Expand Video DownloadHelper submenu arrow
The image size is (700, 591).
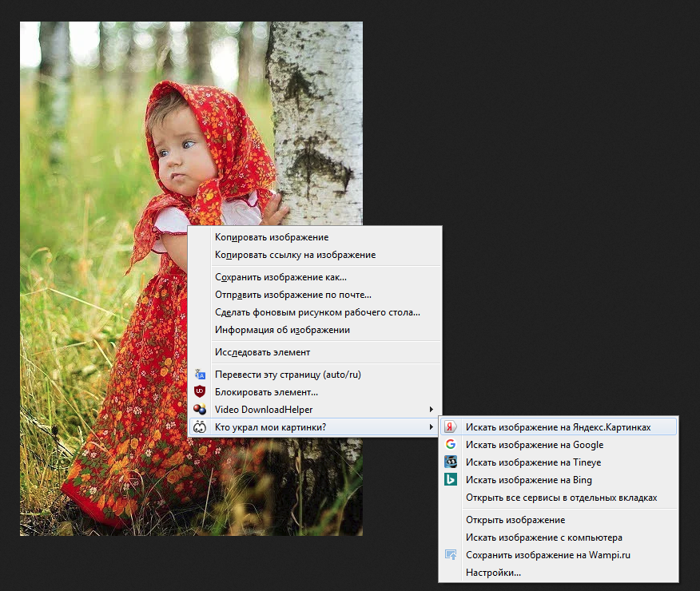[431, 409]
